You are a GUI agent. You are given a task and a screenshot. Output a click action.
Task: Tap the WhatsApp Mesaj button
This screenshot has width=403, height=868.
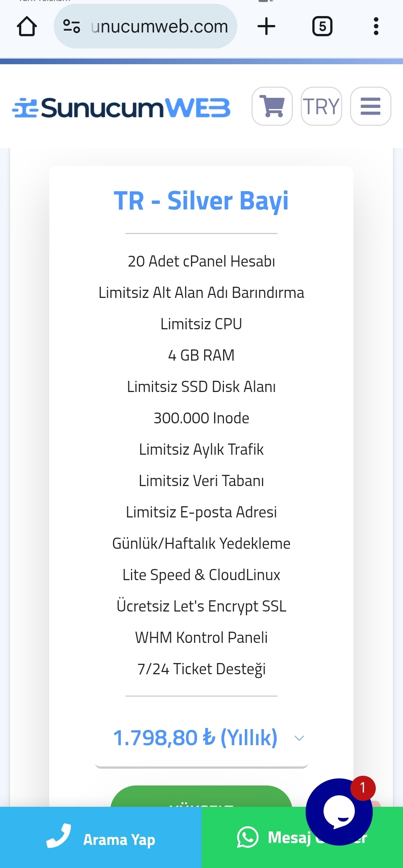tap(302, 837)
